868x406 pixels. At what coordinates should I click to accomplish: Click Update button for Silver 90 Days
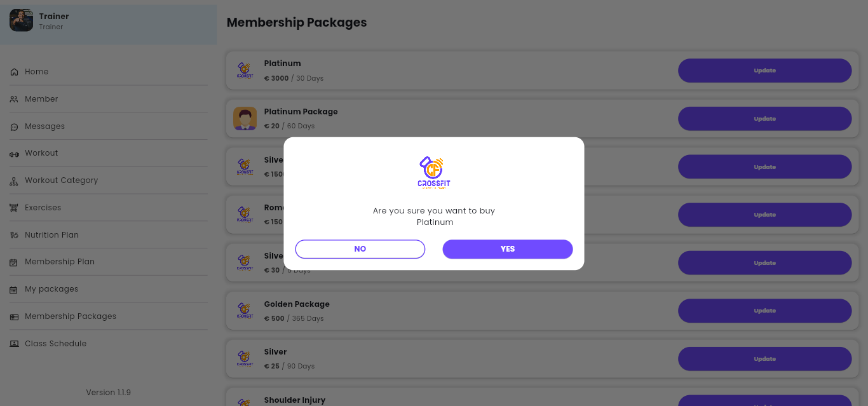tap(765, 359)
